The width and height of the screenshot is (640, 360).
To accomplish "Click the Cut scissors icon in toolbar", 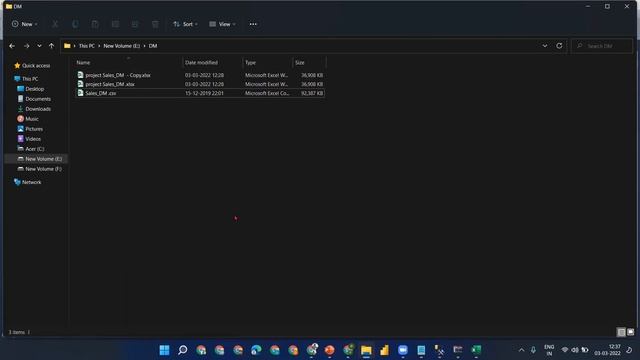I will (x=55, y=24).
